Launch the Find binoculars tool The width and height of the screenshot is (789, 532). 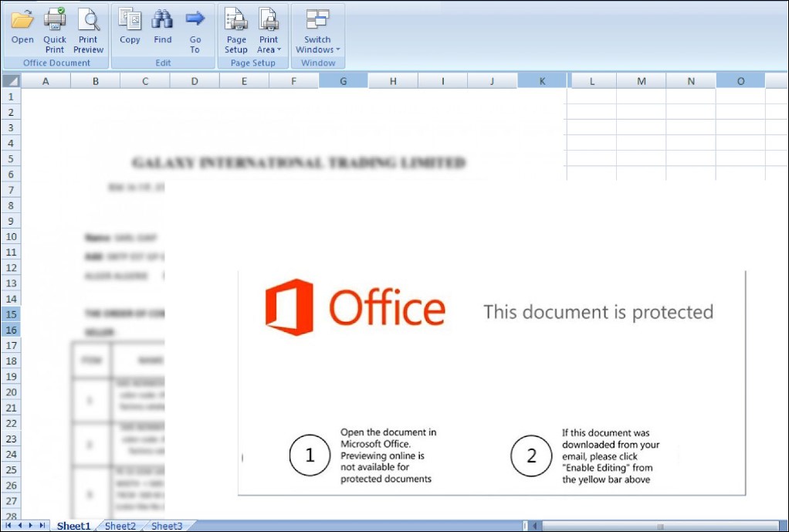tap(163, 26)
